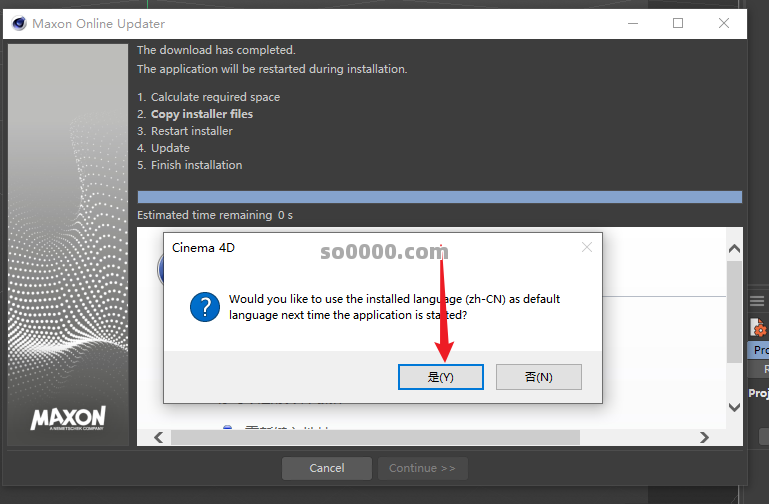Click the download progress bar

coord(439,197)
